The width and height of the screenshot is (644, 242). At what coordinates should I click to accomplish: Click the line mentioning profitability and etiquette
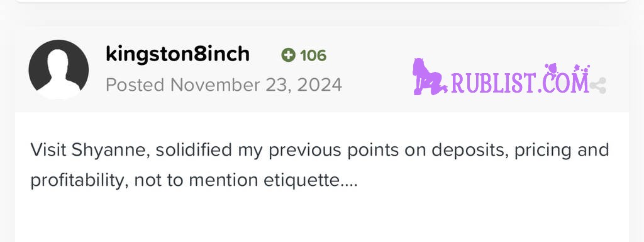coord(194,181)
